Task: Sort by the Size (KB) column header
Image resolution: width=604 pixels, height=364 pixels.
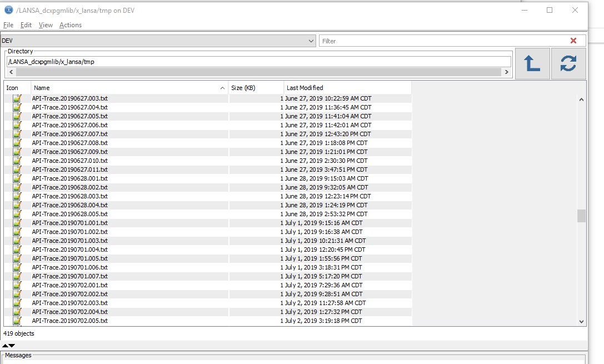Action: [256, 88]
